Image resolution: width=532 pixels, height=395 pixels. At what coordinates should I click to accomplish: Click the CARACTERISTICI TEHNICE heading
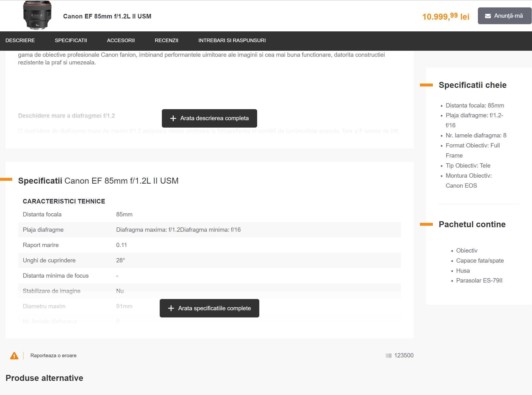(64, 201)
